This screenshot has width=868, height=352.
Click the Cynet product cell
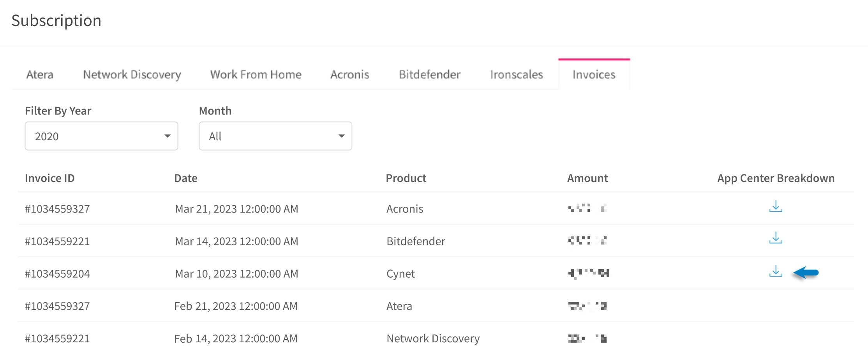(x=400, y=274)
